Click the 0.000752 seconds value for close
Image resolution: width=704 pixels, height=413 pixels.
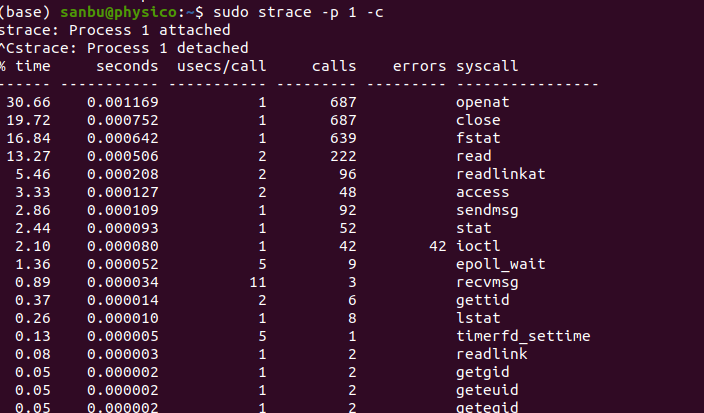(123, 120)
